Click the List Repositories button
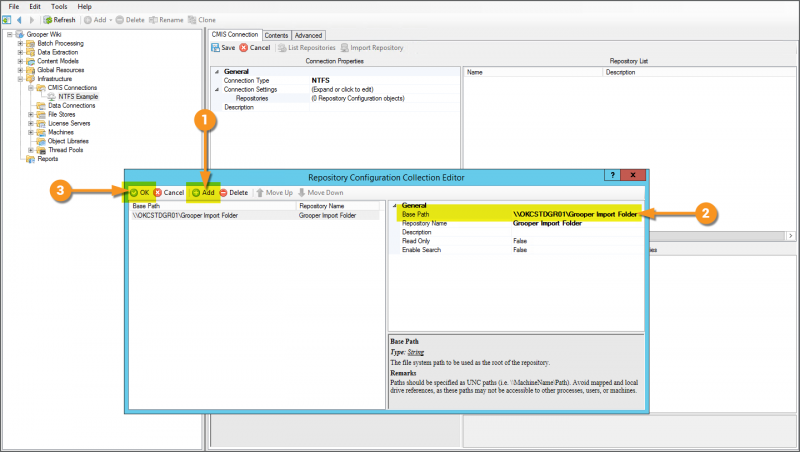Viewport: 800px width, 452px height. tap(307, 47)
